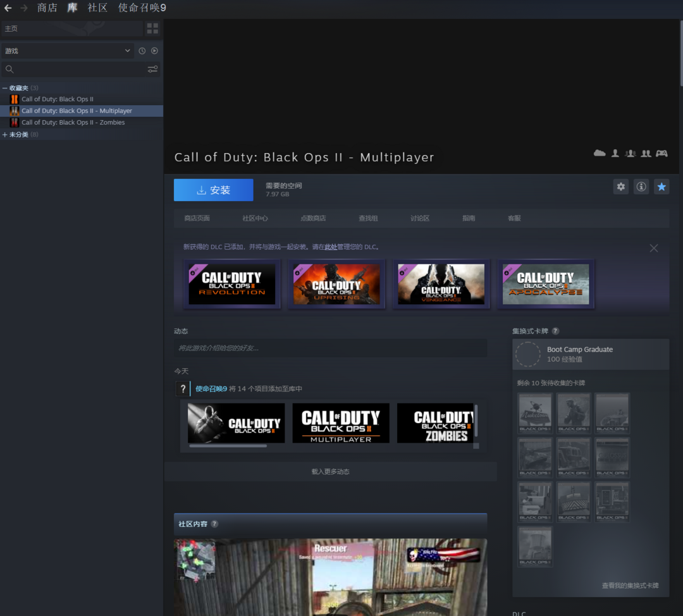Dismiss the DLC notification banner
The image size is (683, 616).
coord(654,249)
